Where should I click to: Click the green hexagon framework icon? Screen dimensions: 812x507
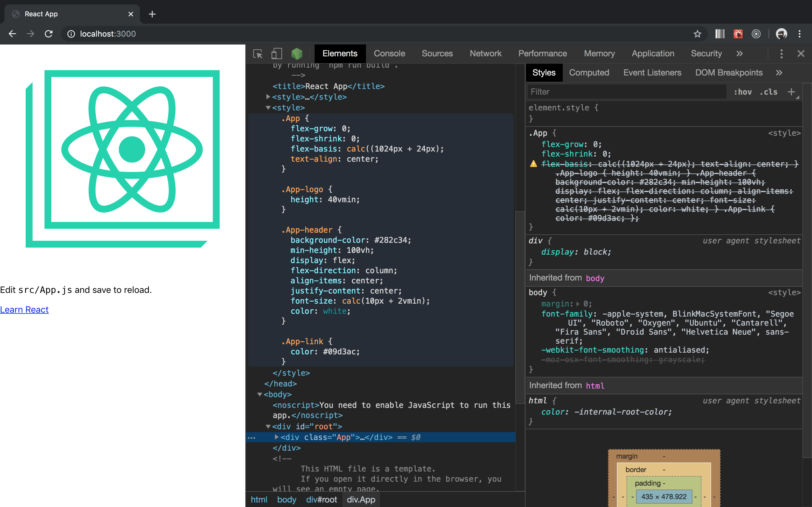(x=297, y=54)
